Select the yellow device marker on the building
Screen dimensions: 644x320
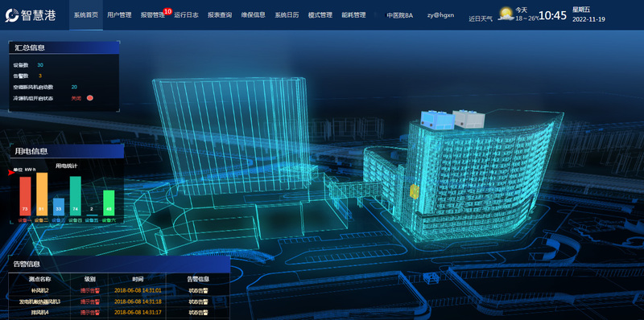click(414, 191)
